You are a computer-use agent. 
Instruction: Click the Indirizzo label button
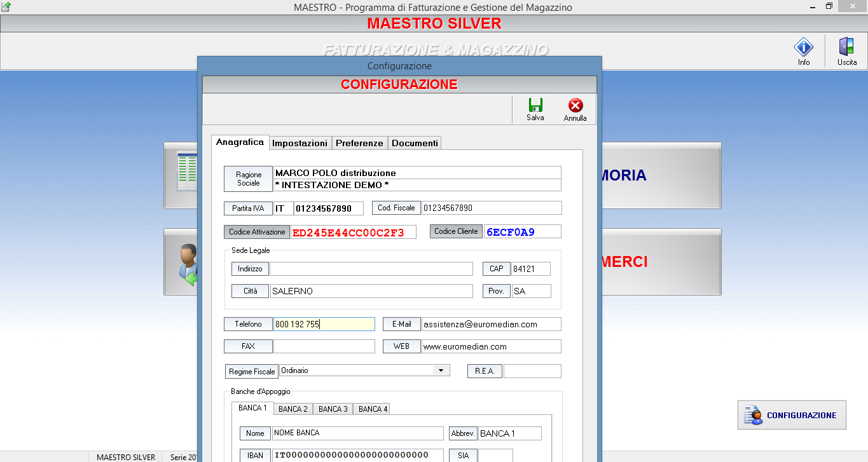pyautogui.click(x=250, y=269)
